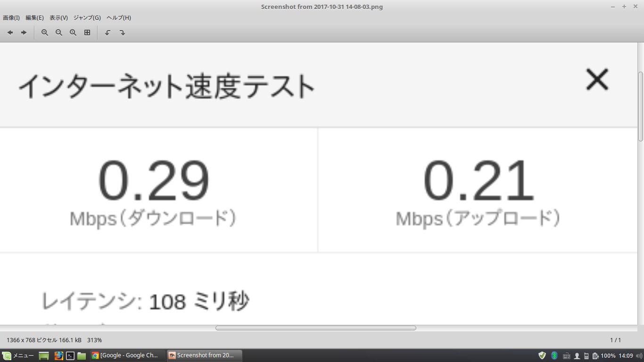Launch Firefox from the panel
The height and width of the screenshot is (362, 644).
[58, 355]
